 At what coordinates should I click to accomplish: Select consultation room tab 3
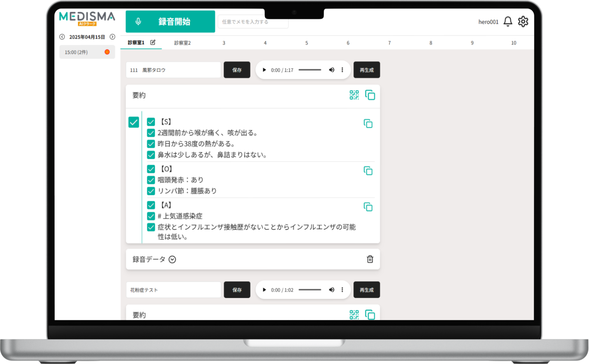pyautogui.click(x=224, y=42)
